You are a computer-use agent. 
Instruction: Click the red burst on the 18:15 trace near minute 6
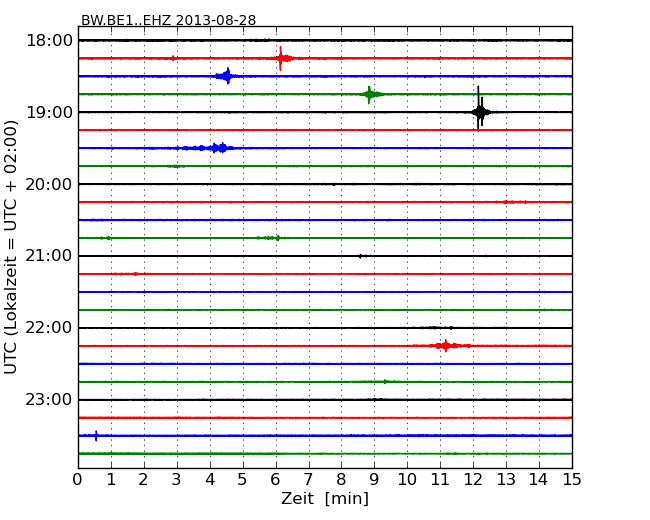[x=283, y=58]
